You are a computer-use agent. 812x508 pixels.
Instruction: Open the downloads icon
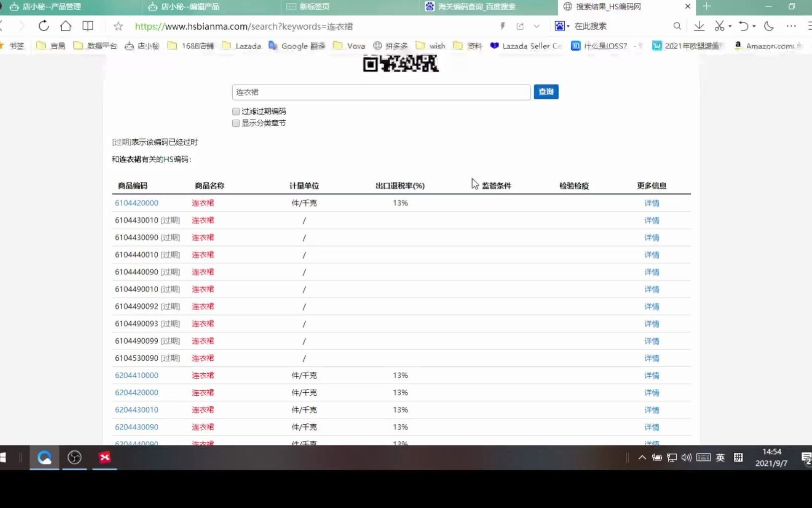[699, 26]
